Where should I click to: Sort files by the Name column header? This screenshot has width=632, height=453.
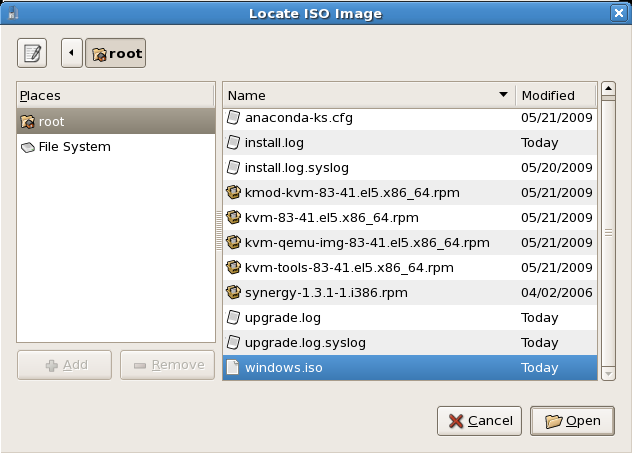[x=369, y=96]
